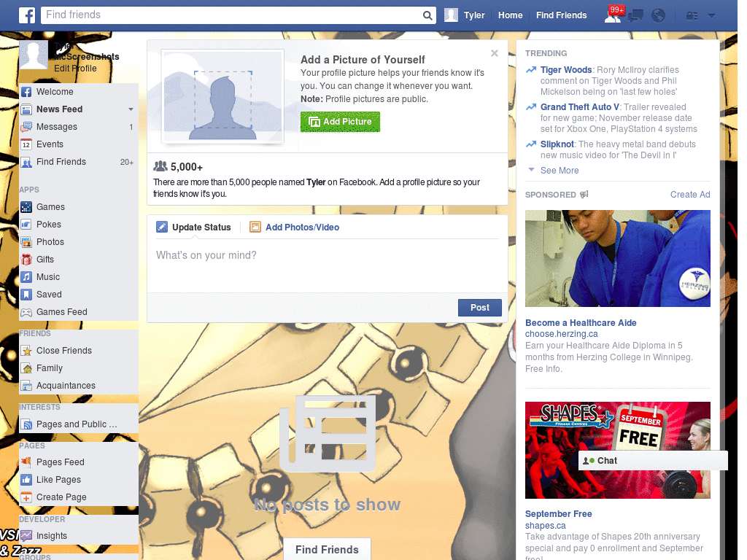Open Games app icon in sidebar
Image resolution: width=747 pixels, height=560 pixels.
(x=26, y=207)
